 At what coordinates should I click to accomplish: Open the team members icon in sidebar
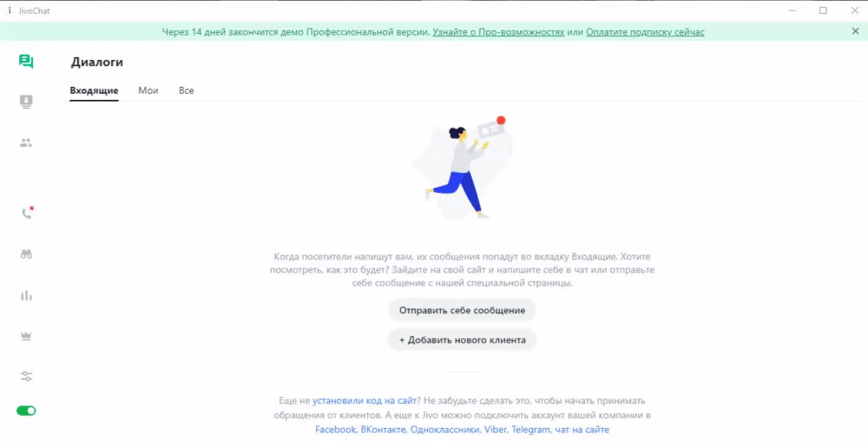26,142
